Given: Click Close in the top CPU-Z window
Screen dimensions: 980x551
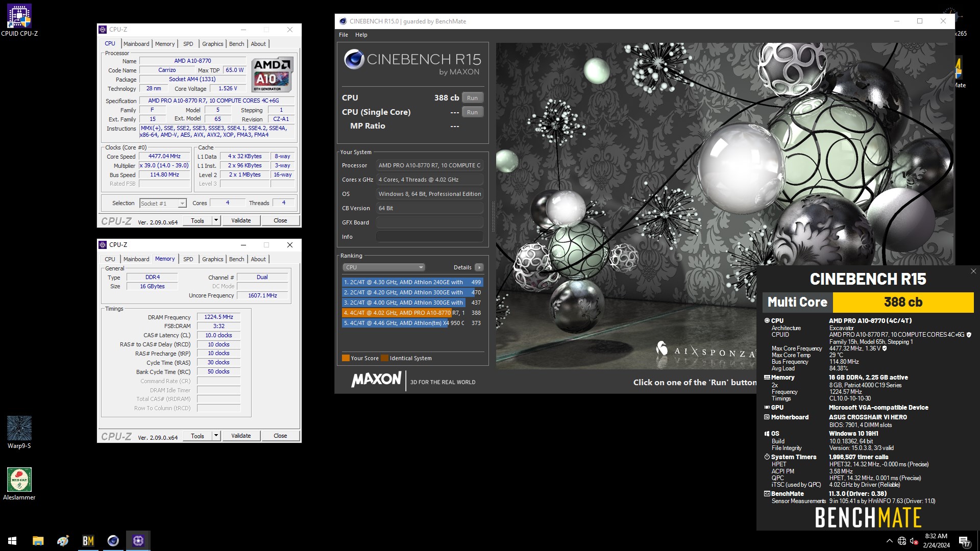Looking at the screenshot, I should pyautogui.click(x=280, y=220).
